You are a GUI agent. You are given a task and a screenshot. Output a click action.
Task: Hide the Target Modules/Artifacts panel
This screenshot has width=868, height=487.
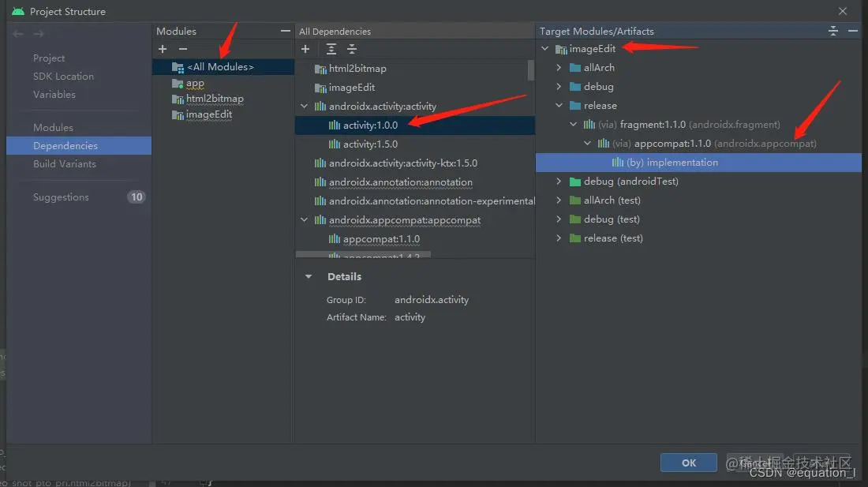point(854,31)
